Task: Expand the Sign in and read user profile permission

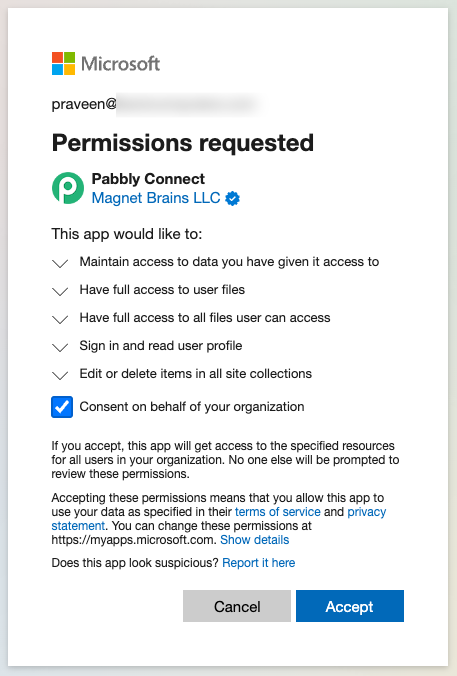Action: click(x=60, y=347)
